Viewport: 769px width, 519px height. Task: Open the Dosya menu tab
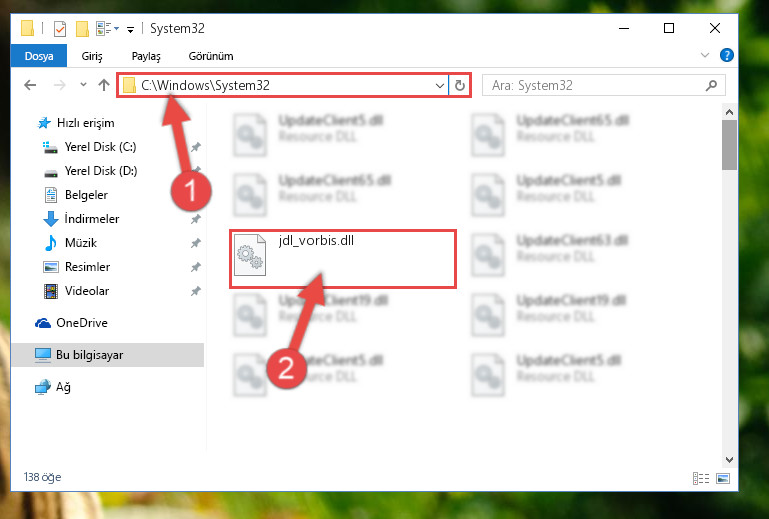coord(39,56)
